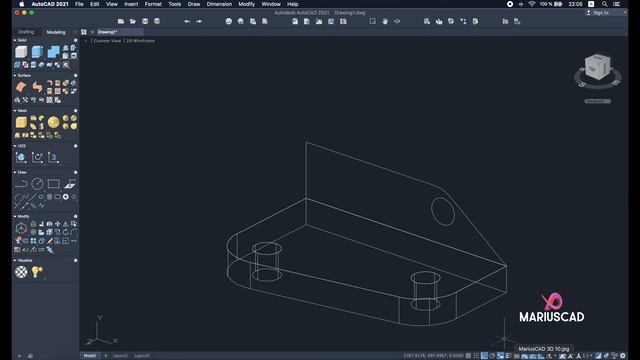Viewport: 640px width, 360px height.
Task: Switch to the Modeling tab
Action: tap(56, 32)
